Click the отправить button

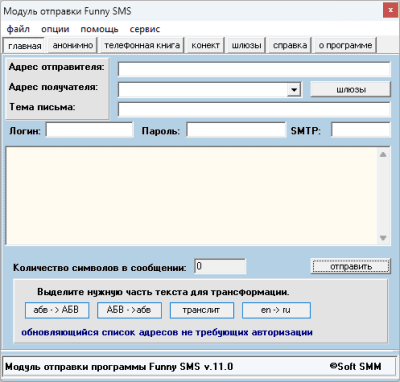[351, 266]
